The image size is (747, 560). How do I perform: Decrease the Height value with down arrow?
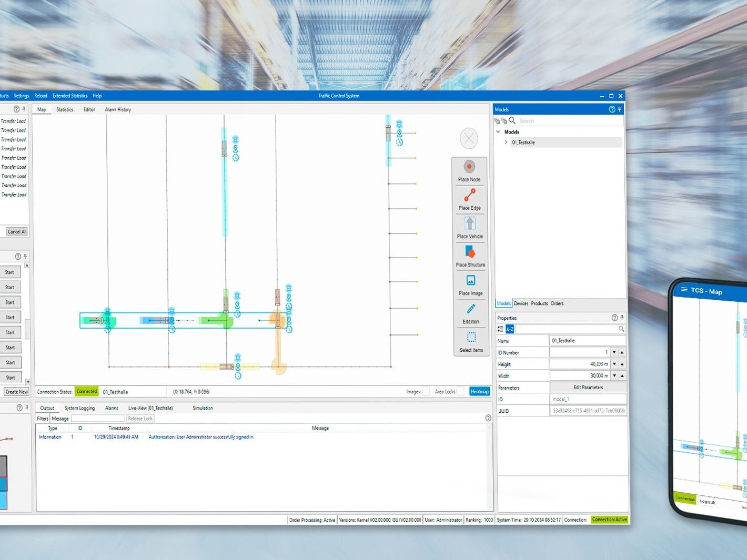coord(614,364)
